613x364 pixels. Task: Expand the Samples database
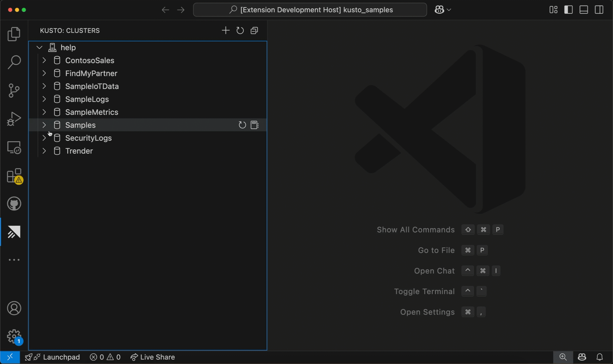[x=44, y=125]
